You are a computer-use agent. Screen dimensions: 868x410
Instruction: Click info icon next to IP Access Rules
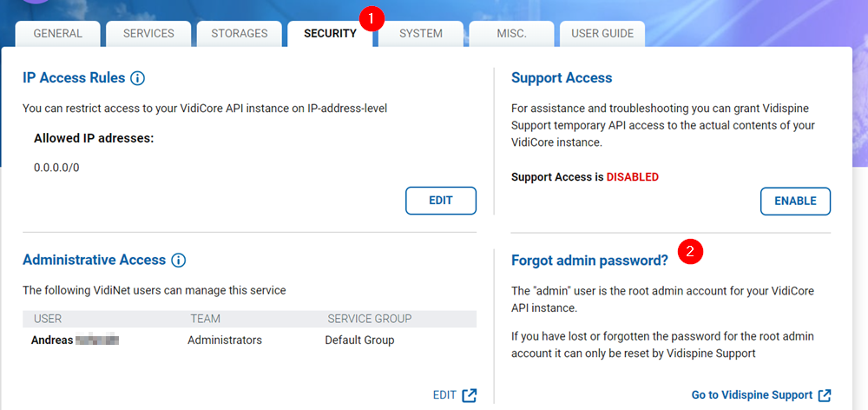pos(137,78)
